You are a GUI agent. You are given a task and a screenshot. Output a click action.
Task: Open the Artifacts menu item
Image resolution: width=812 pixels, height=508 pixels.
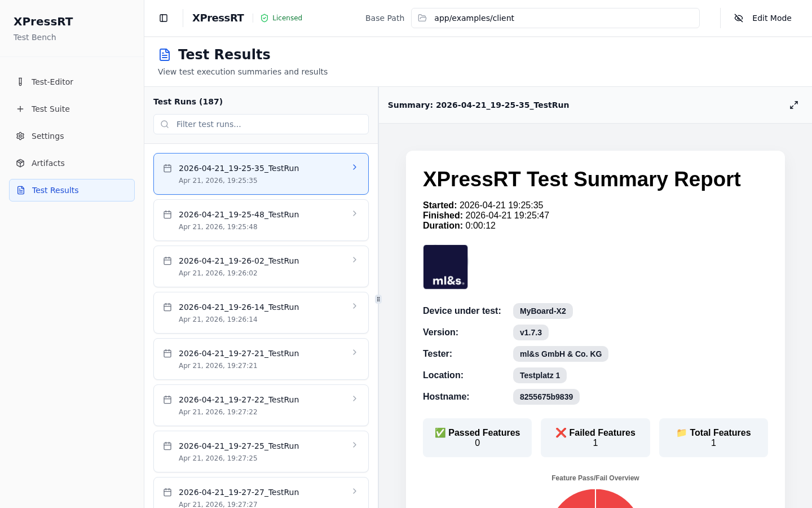pos(72,163)
